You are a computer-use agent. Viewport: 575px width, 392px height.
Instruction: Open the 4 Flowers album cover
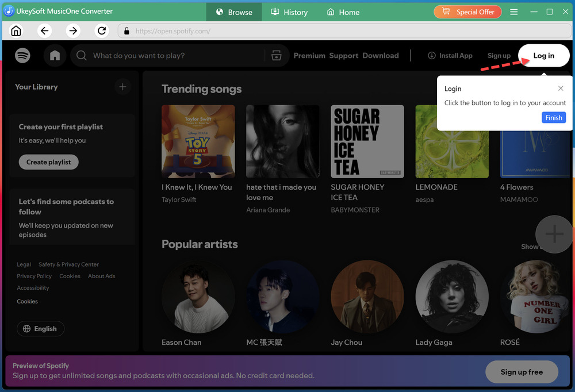tap(535, 155)
